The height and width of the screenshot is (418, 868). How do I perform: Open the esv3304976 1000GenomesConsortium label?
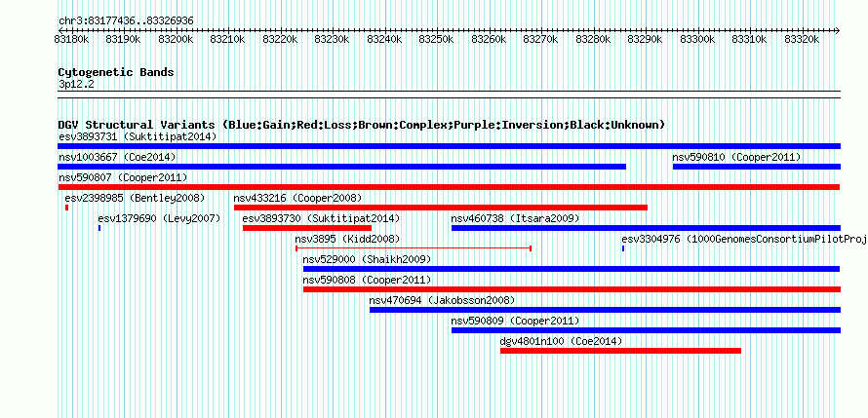click(x=744, y=239)
